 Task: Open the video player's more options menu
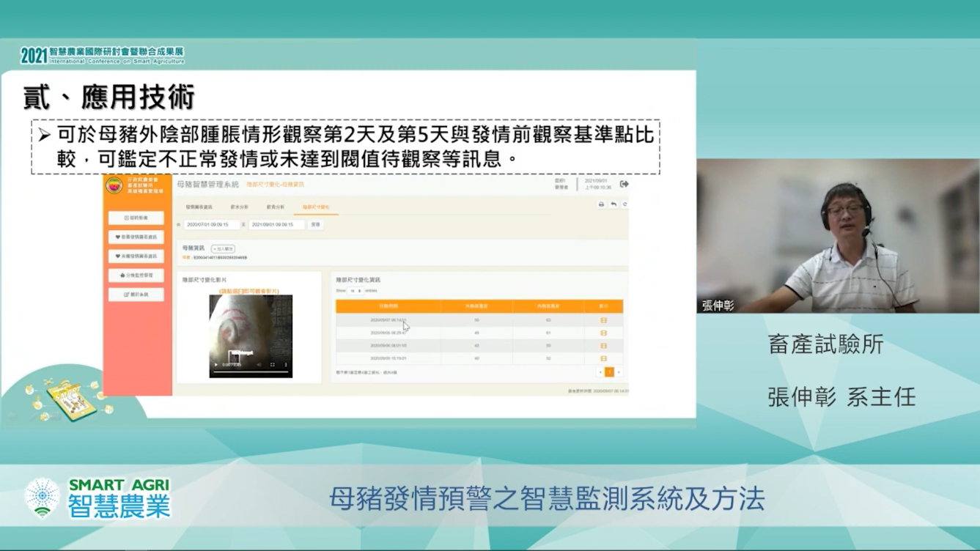tap(286, 364)
